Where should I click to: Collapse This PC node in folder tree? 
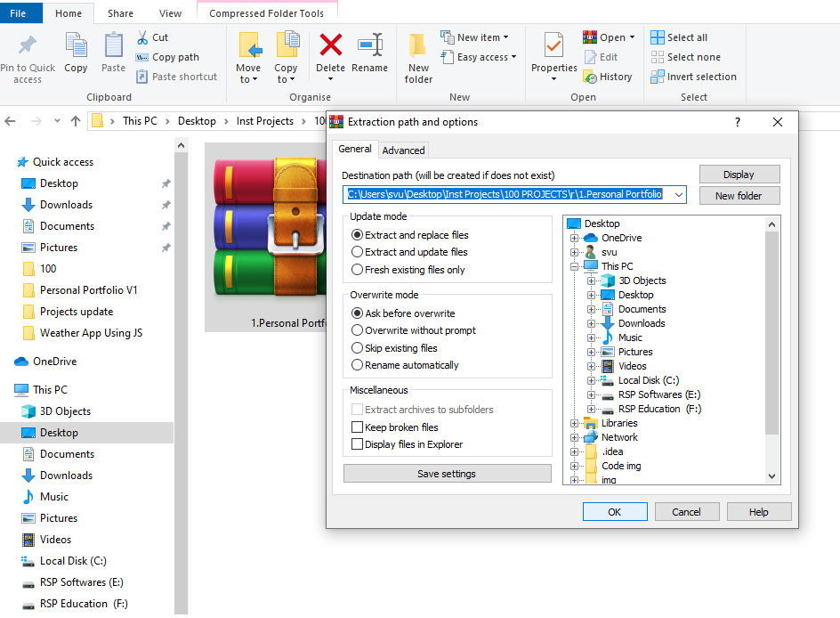point(574,266)
